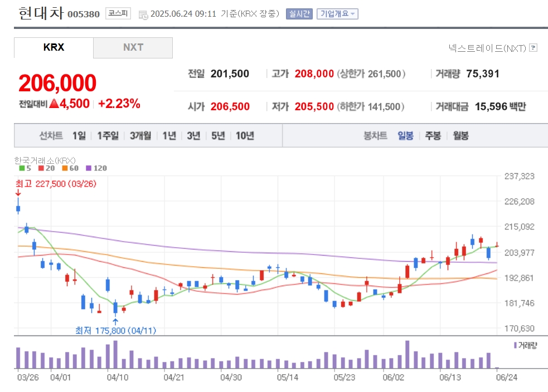
Task: Click the opening price 206,500
Action: tap(230, 106)
